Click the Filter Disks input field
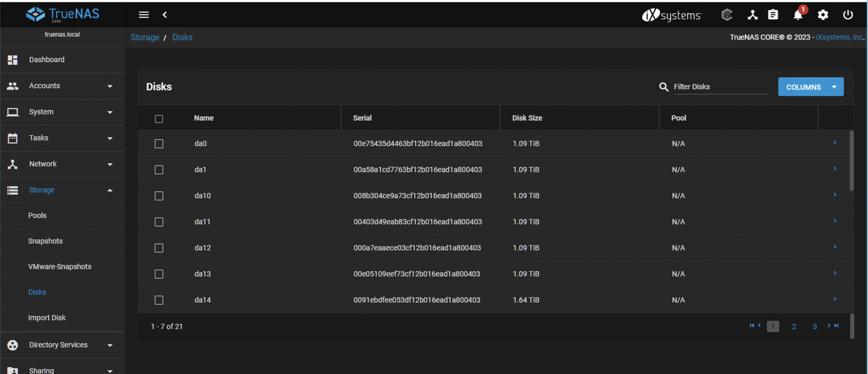868x374 pixels. pyautogui.click(x=720, y=87)
